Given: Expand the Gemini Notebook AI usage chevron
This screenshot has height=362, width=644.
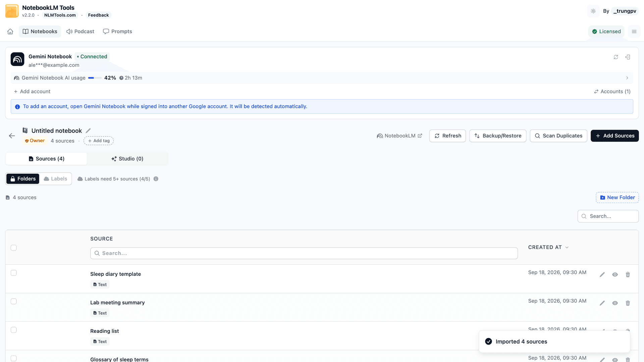Looking at the screenshot, I should (x=627, y=78).
